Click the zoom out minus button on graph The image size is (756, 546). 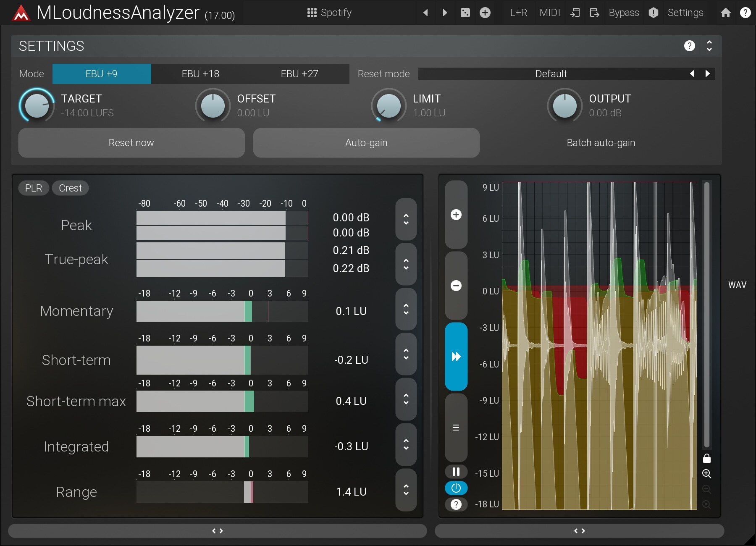click(456, 286)
